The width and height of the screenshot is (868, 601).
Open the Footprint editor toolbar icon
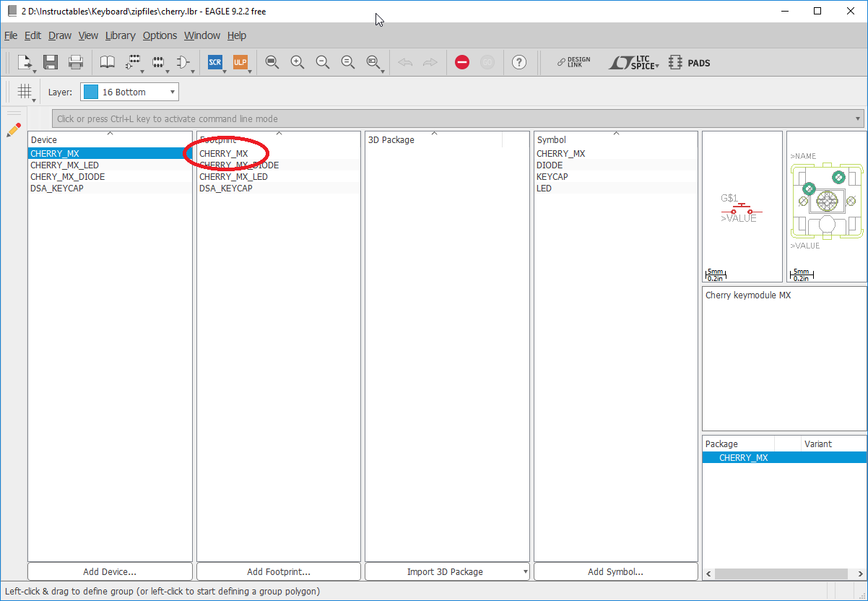point(157,62)
